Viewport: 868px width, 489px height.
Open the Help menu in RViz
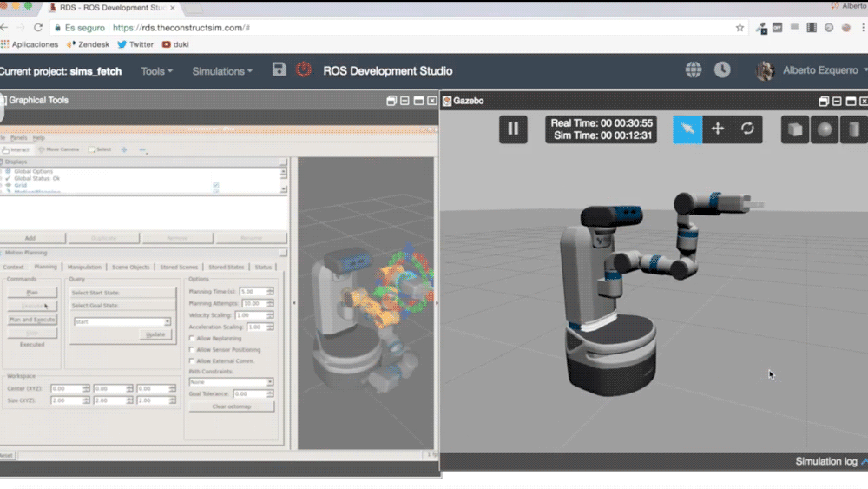click(38, 138)
